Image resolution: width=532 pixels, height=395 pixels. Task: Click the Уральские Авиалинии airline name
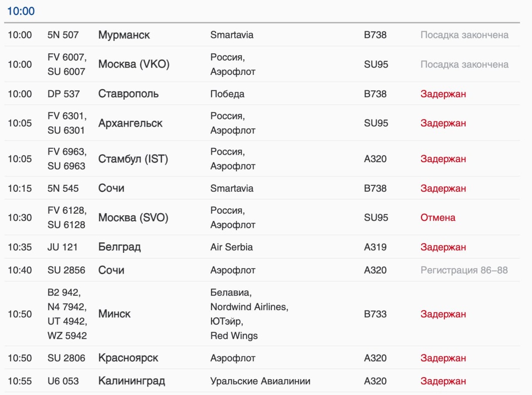[260, 381]
